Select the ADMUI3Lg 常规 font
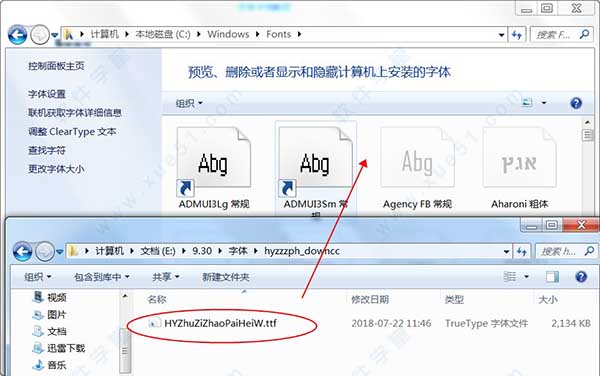The image size is (600, 376). tap(214, 169)
